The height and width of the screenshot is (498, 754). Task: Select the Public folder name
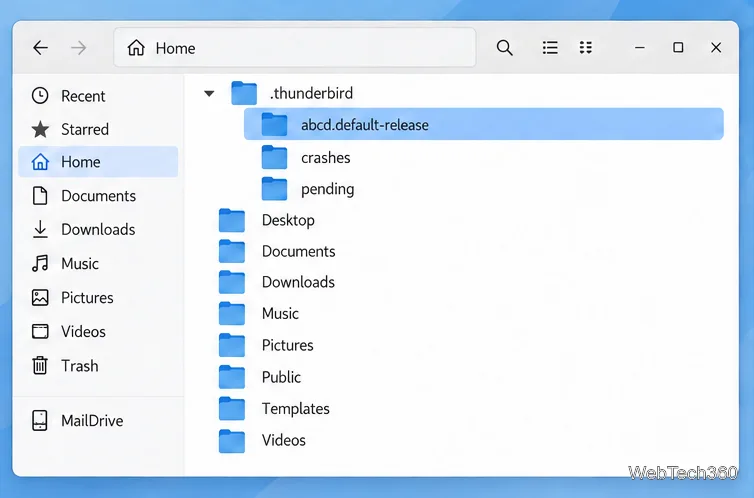pyautogui.click(x=281, y=377)
